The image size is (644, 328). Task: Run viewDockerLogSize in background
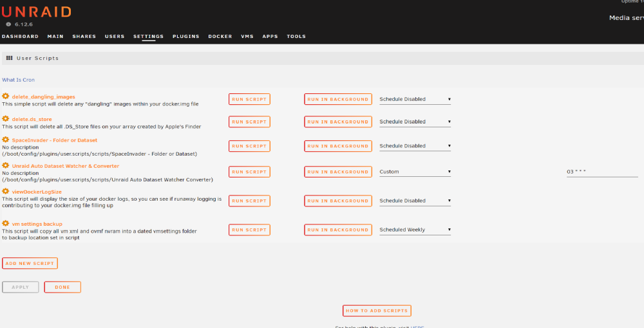[x=338, y=201]
